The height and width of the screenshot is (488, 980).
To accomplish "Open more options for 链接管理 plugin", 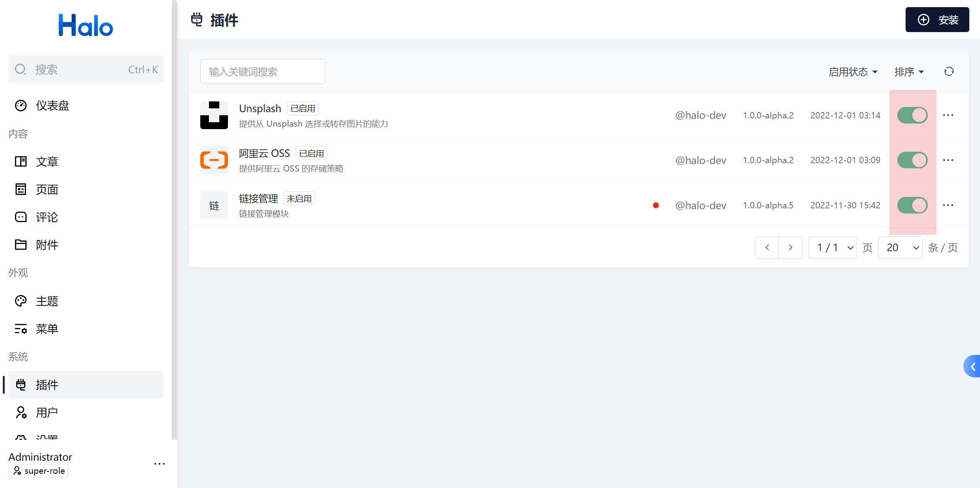I will point(948,205).
